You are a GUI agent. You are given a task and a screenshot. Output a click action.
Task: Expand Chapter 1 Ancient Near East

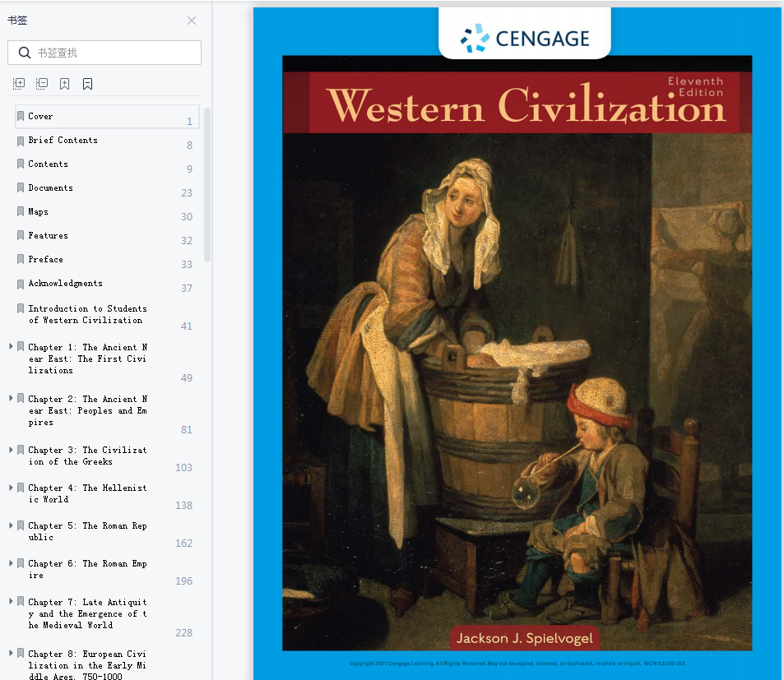[11, 346]
